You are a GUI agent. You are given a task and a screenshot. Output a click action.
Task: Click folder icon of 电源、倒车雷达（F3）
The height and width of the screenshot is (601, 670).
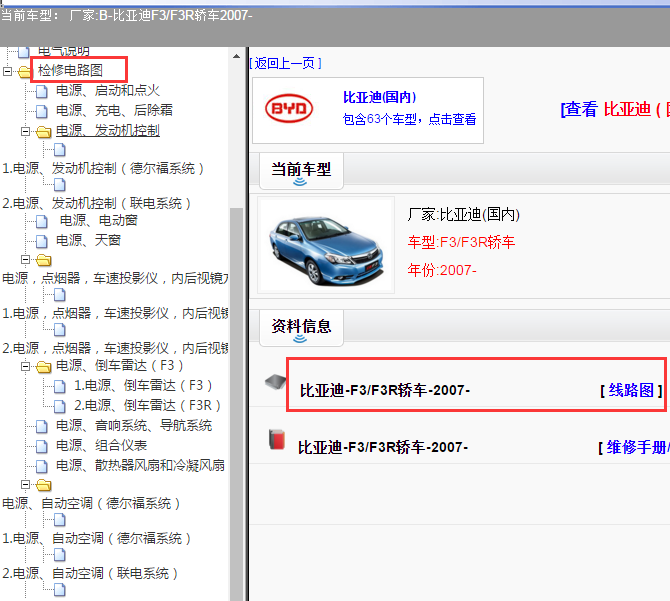point(44,366)
